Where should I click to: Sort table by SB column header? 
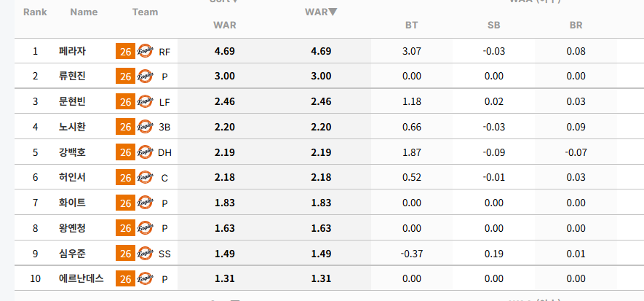pos(493,25)
